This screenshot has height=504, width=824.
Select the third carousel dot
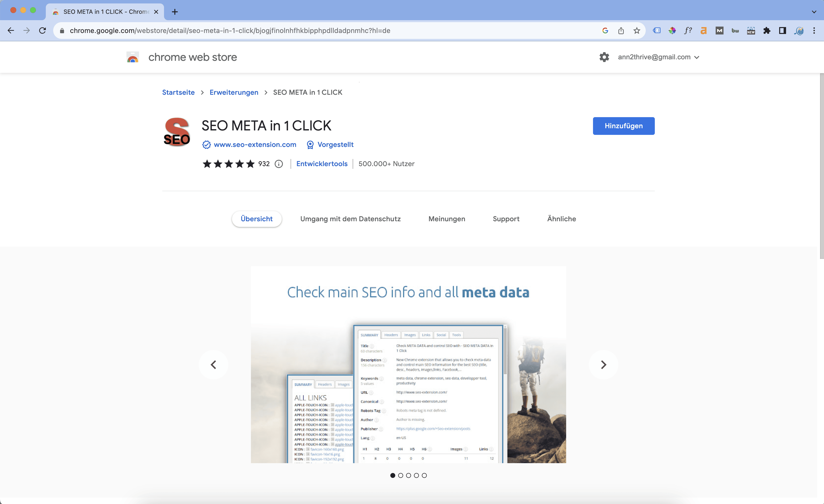408,475
